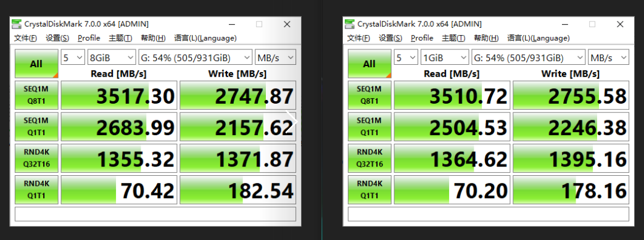The height and width of the screenshot is (240, 644).
Task: Click CrystalDiskMark app icon in left window title bar
Action: pyautogui.click(x=17, y=24)
